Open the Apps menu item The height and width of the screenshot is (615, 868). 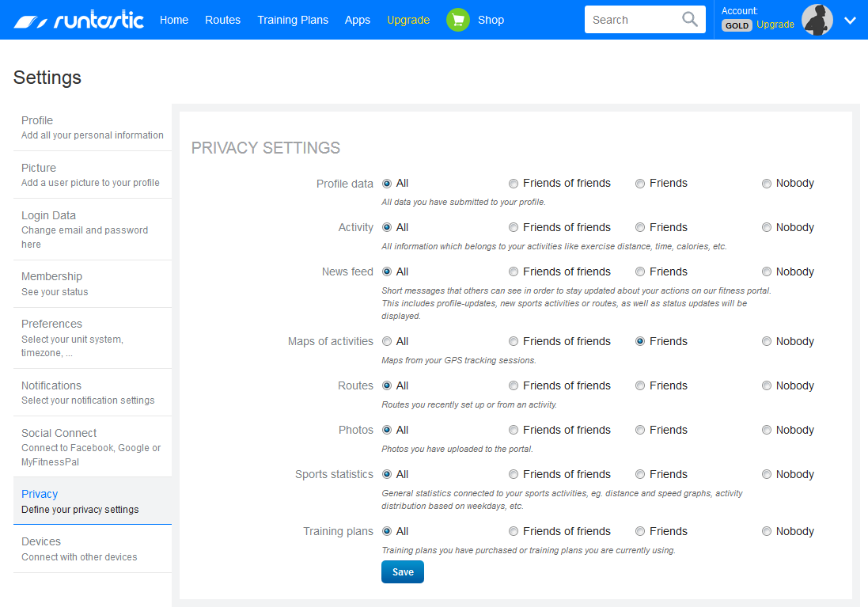[357, 21]
